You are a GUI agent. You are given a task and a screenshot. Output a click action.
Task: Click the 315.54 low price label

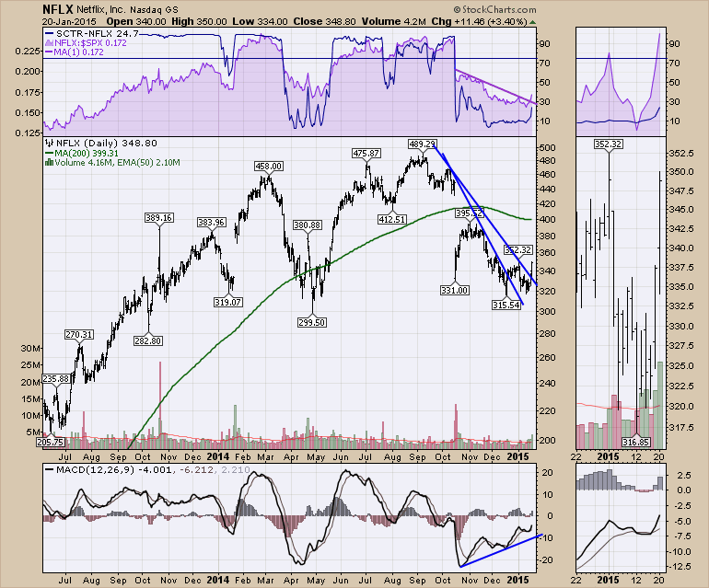[x=506, y=306]
